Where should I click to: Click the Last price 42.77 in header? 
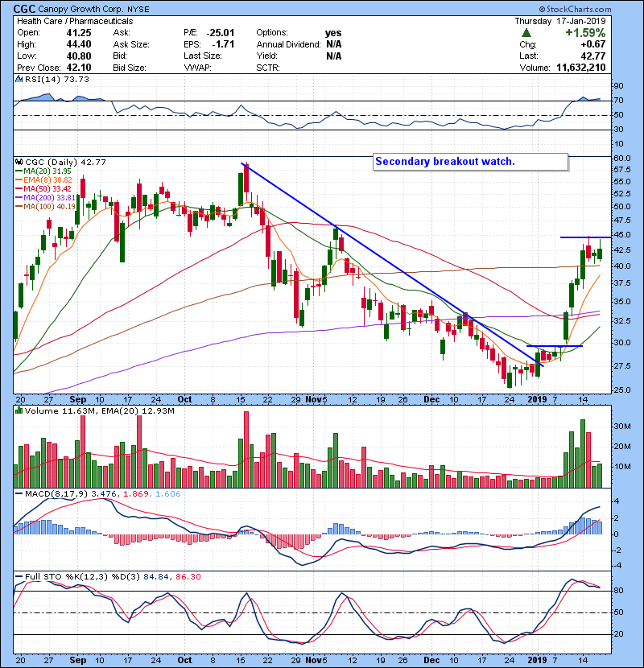tap(592, 56)
